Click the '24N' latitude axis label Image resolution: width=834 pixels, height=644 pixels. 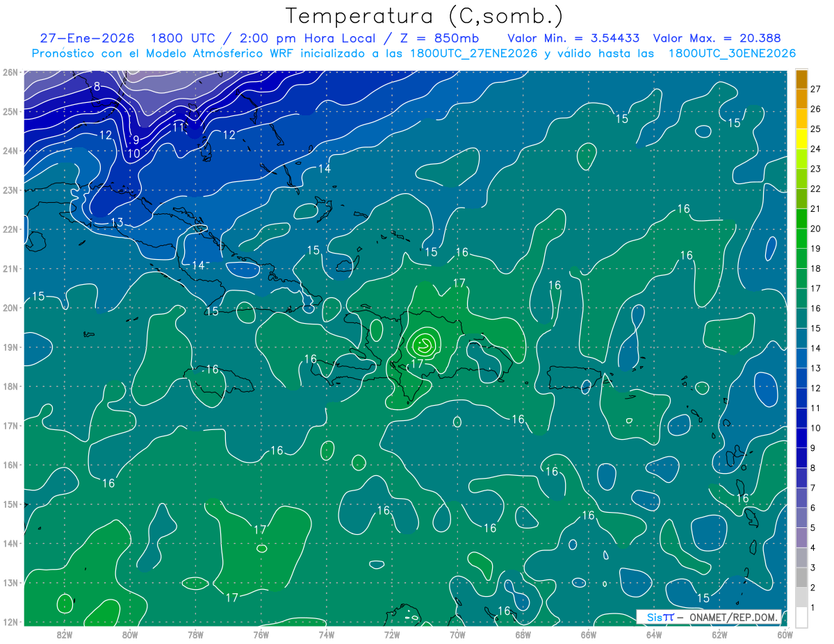(x=10, y=151)
